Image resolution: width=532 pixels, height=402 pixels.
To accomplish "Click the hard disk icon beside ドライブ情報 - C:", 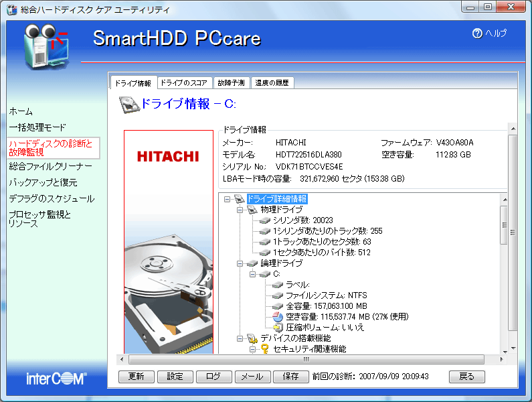I will (129, 105).
